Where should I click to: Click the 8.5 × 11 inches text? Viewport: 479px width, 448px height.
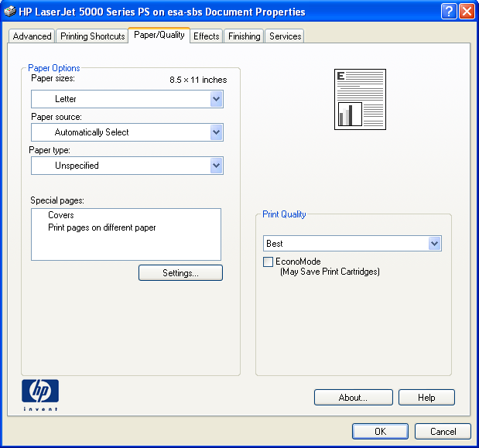(198, 80)
